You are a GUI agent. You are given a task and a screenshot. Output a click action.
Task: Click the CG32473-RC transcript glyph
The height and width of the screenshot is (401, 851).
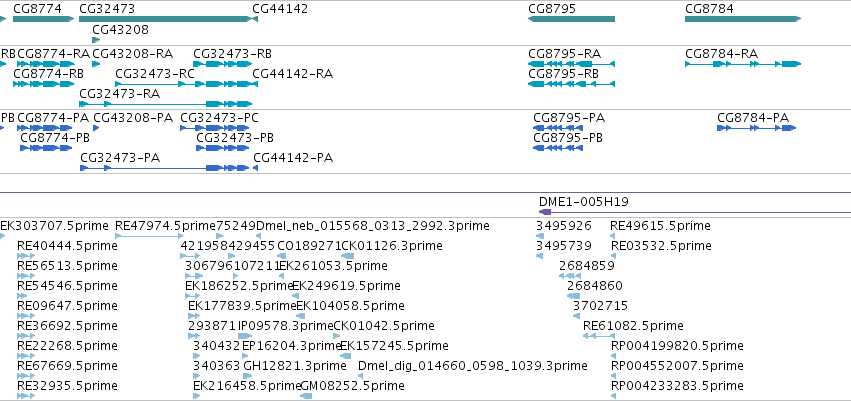coord(182,84)
